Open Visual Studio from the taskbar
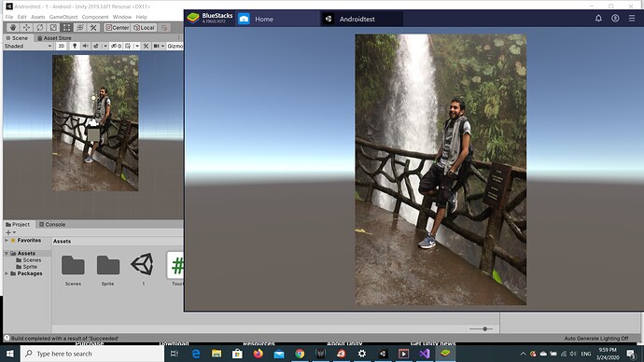 (425, 354)
